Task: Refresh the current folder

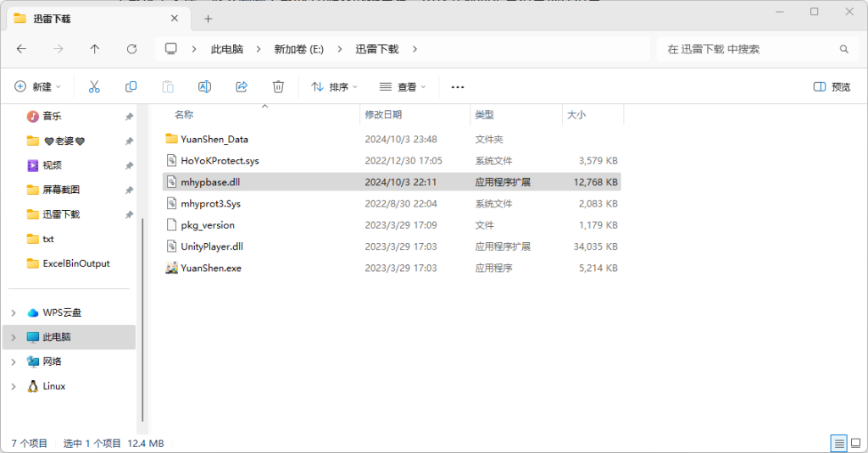Action: coord(131,49)
